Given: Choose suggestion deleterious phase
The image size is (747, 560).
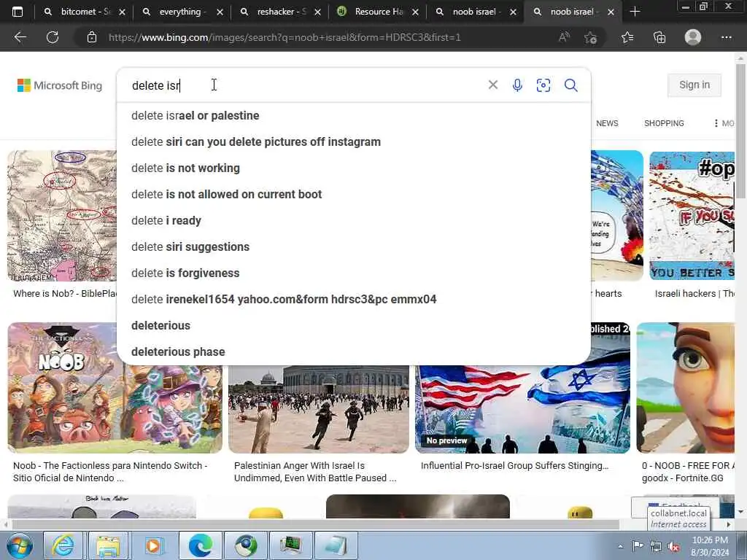Looking at the screenshot, I should 354,352.
